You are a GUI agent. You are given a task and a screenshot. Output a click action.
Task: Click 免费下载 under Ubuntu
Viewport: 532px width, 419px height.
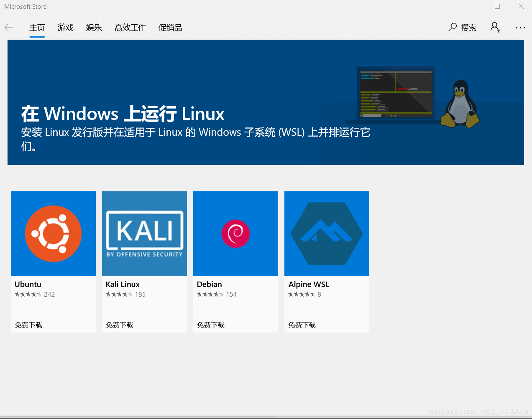(28, 325)
